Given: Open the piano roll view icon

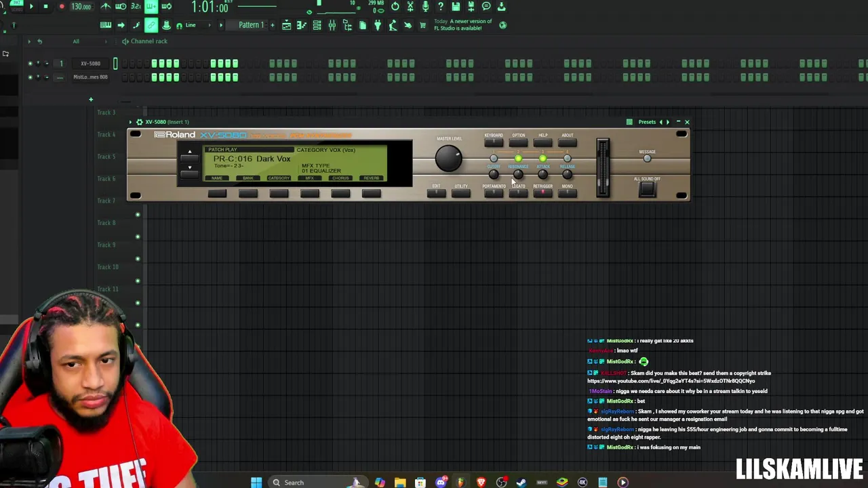Looking at the screenshot, I should (x=302, y=25).
